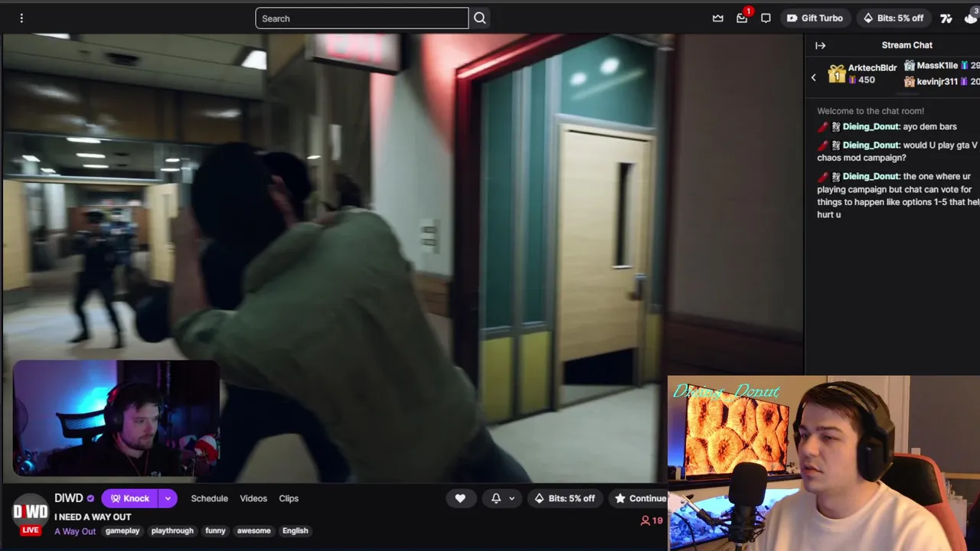
Task: Click the stream title I NEED A WAY OUT
Action: point(93,517)
